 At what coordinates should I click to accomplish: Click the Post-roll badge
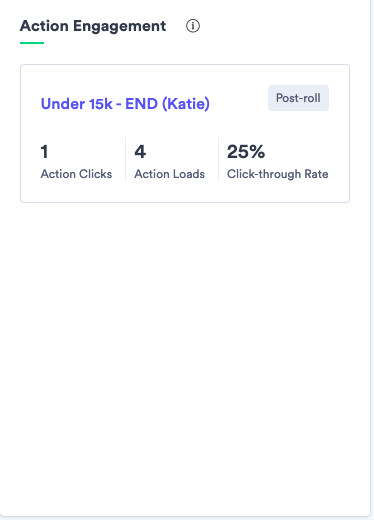(x=298, y=98)
